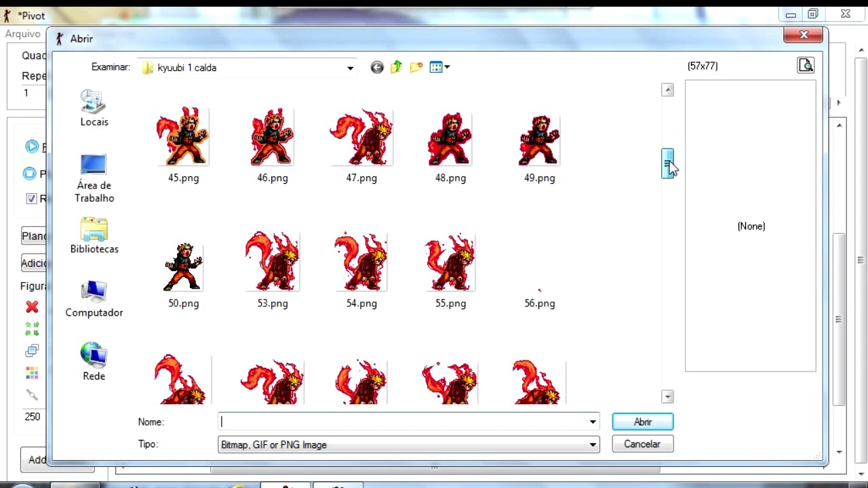The height and width of the screenshot is (488, 868).
Task: Click the colored squares icon in Pivot
Action: coord(32,373)
